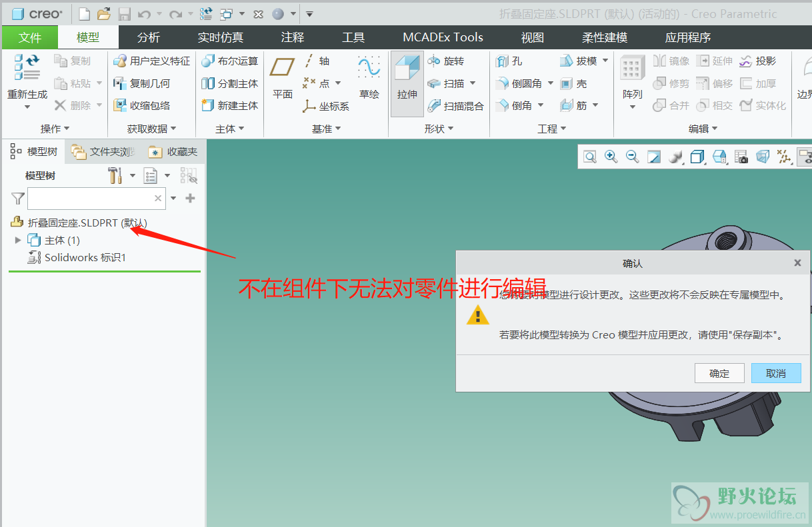
Task: Open the 倒角 chamfer dropdown arrow
Action: click(541, 105)
